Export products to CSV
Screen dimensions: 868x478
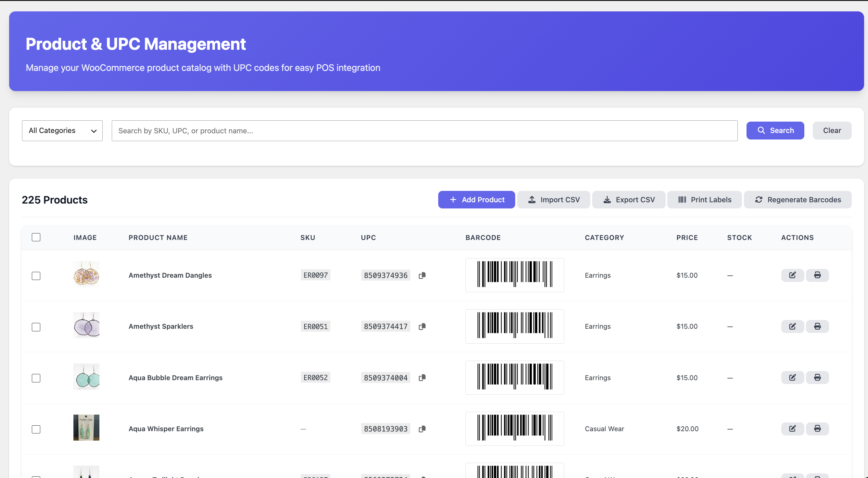point(629,200)
